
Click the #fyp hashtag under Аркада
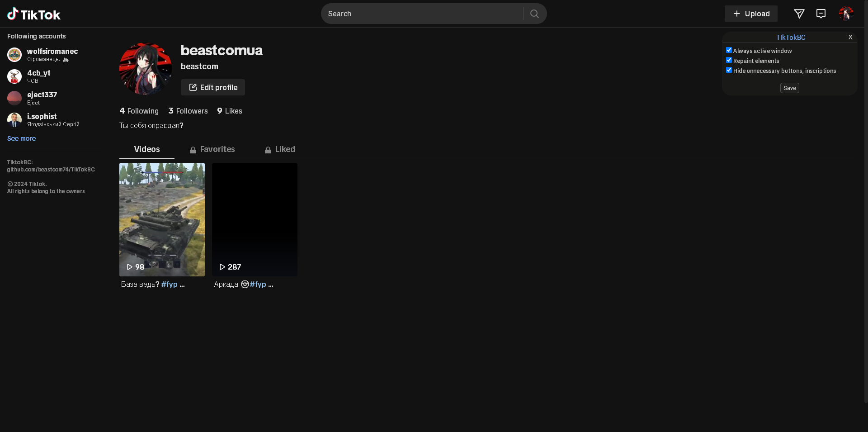tap(258, 285)
